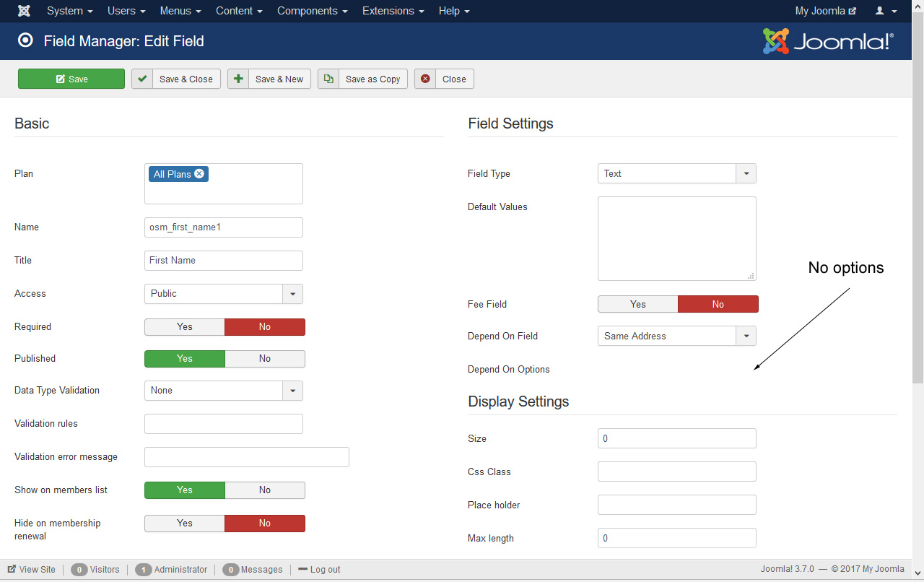Open the Depend On Field dropdown
924x582 pixels.
pos(746,336)
